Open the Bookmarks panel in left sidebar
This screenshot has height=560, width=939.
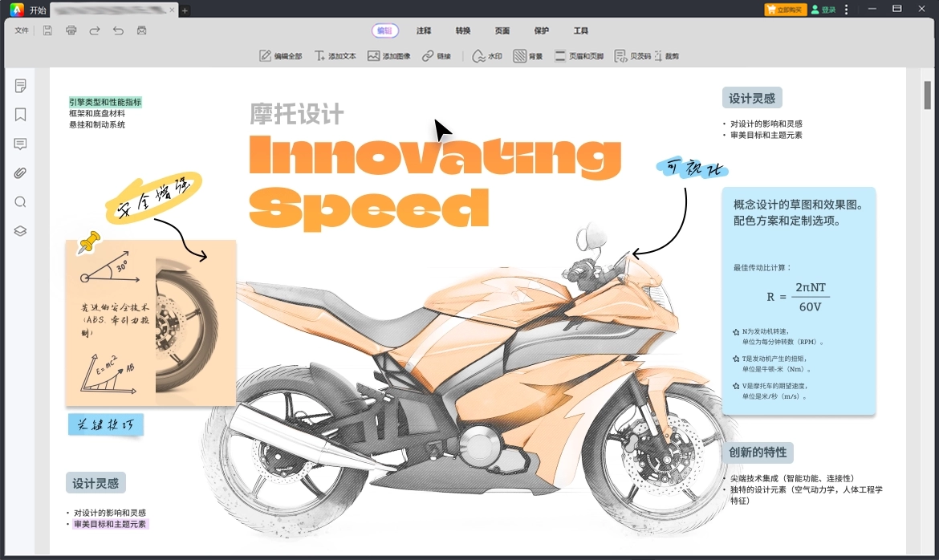click(20, 115)
